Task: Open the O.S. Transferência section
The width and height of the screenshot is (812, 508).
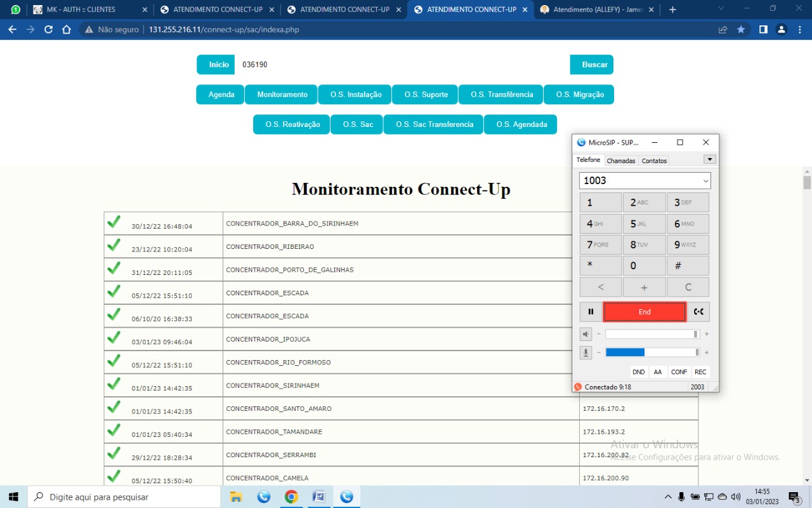Action: 501,95
